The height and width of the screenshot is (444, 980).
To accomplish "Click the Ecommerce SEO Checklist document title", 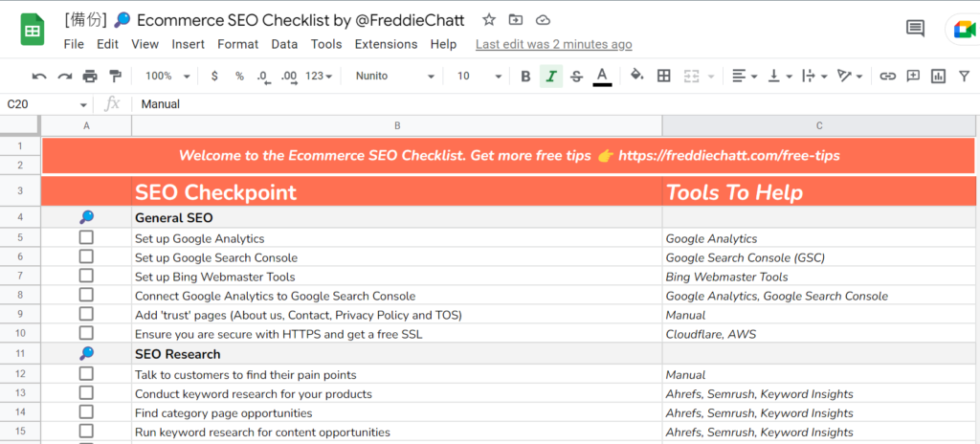I will [264, 20].
